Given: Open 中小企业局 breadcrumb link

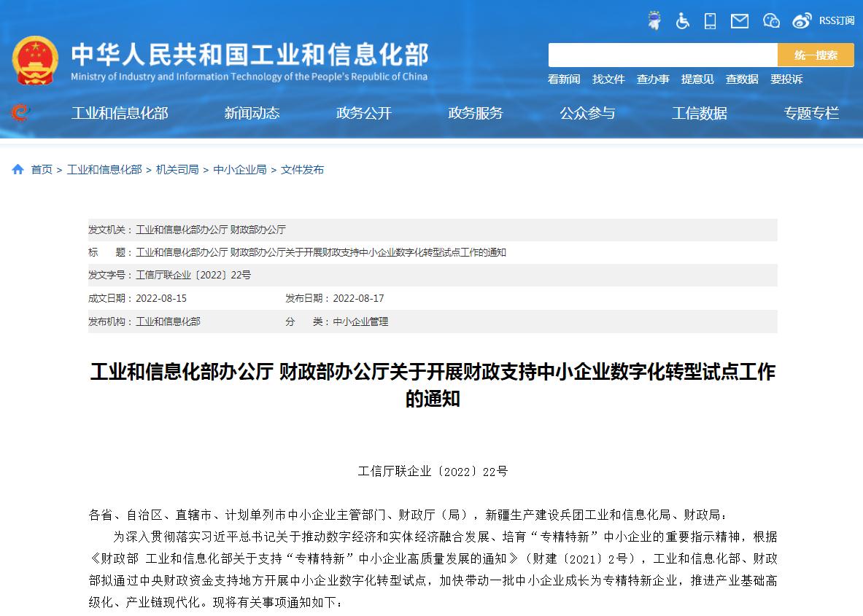Looking at the screenshot, I should click(x=239, y=169).
